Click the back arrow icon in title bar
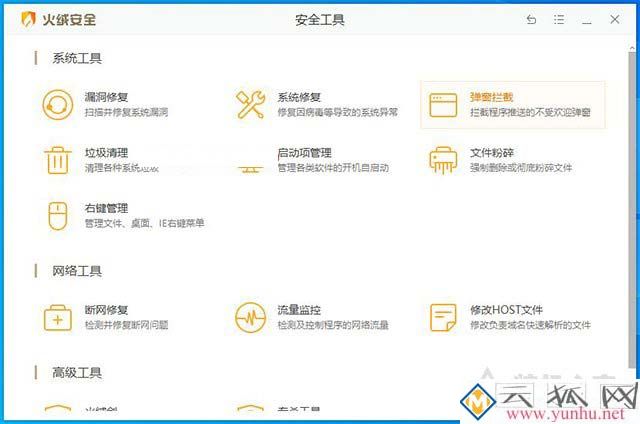The height and width of the screenshot is (424, 640). coord(531,19)
